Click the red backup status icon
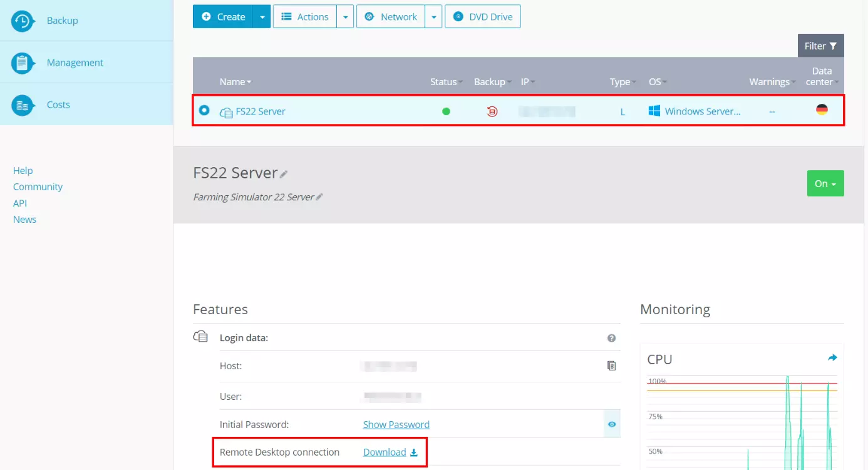This screenshot has height=470, width=868. [x=492, y=111]
